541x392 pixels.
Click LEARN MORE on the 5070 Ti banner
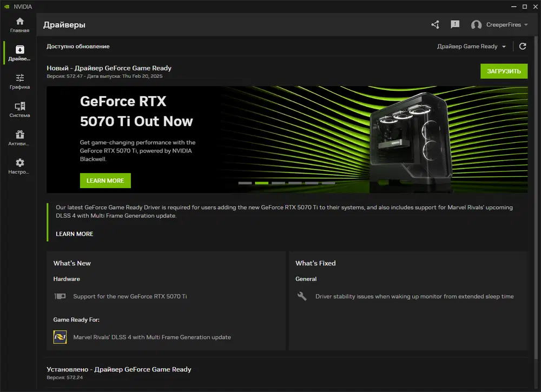pyautogui.click(x=105, y=181)
